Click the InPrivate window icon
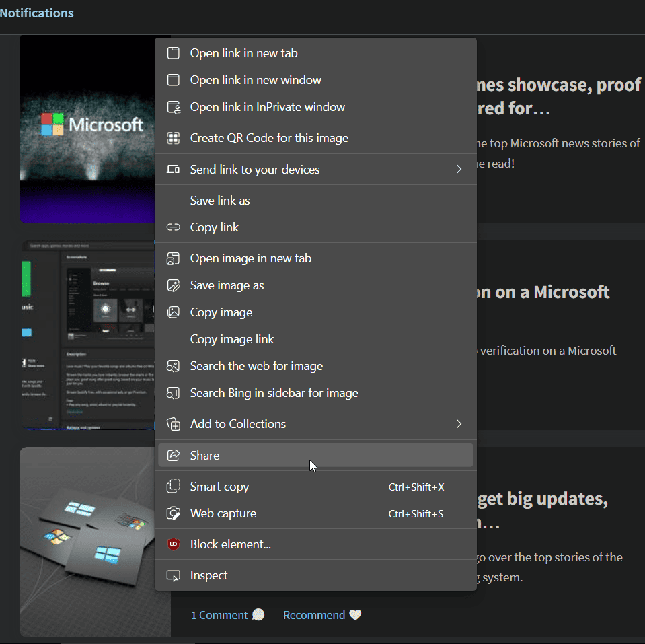Image resolution: width=645 pixels, height=644 pixels. click(173, 107)
